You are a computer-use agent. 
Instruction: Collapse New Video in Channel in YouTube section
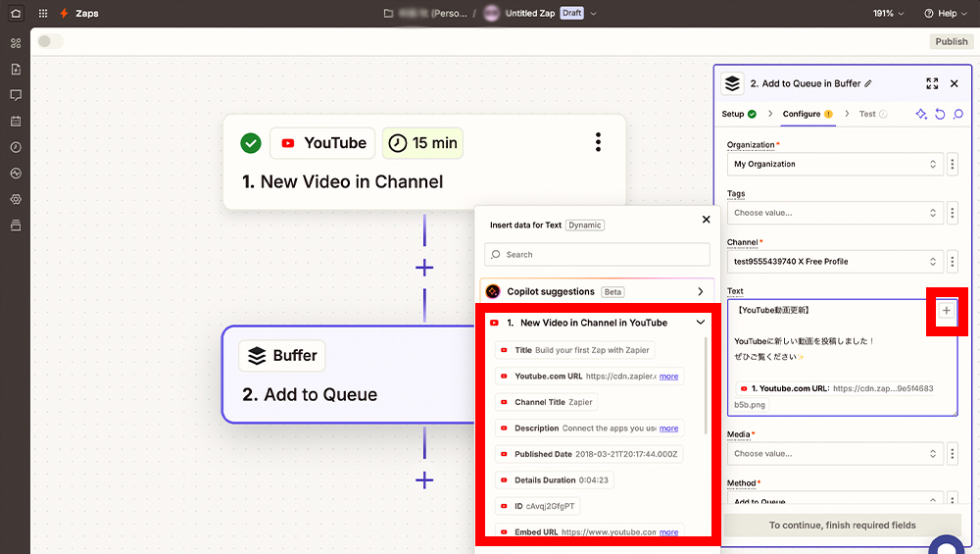pyautogui.click(x=700, y=323)
